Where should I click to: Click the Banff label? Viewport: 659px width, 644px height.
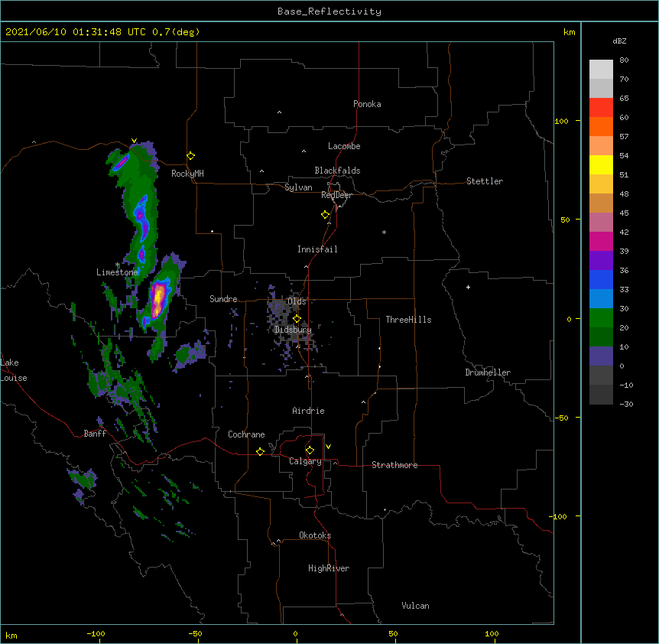(95, 434)
